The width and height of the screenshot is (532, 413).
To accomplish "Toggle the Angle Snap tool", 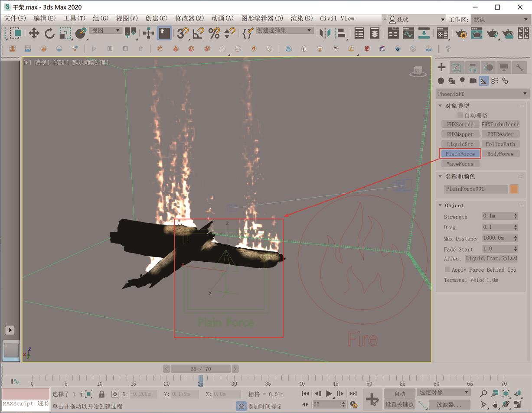I will point(199,33).
